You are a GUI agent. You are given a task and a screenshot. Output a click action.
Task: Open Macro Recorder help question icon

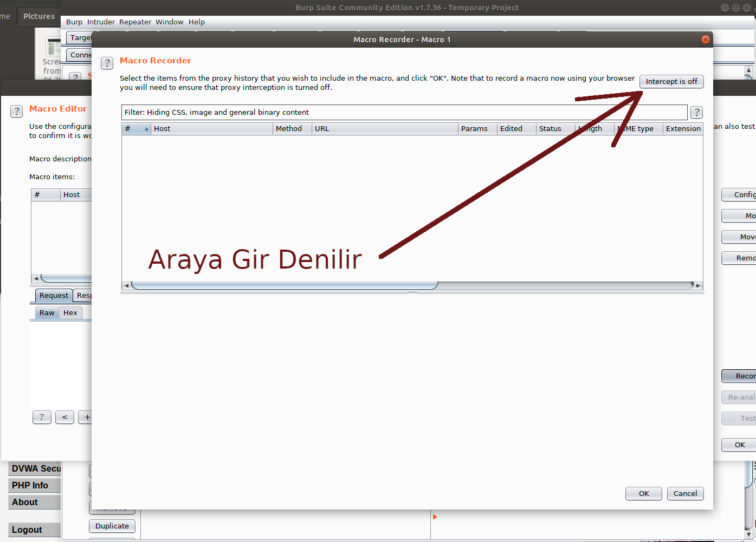107,63
